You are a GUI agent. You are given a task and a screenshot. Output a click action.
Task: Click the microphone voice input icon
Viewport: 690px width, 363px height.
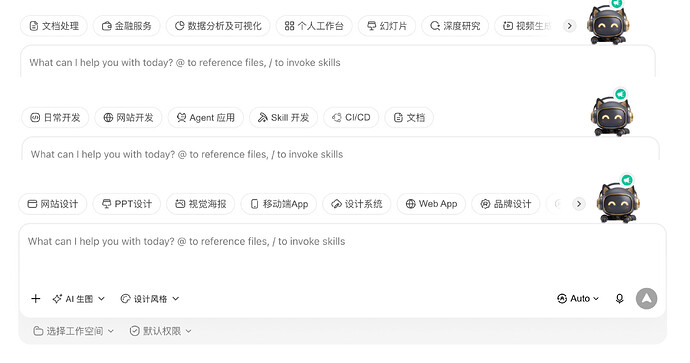(619, 299)
